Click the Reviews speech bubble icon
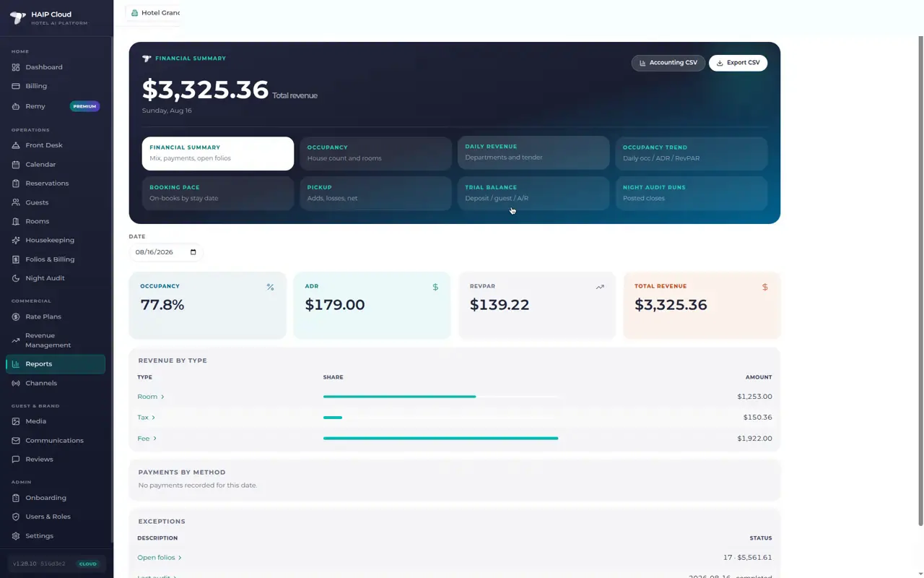This screenshot has width=924, height=578. point(16,459)
